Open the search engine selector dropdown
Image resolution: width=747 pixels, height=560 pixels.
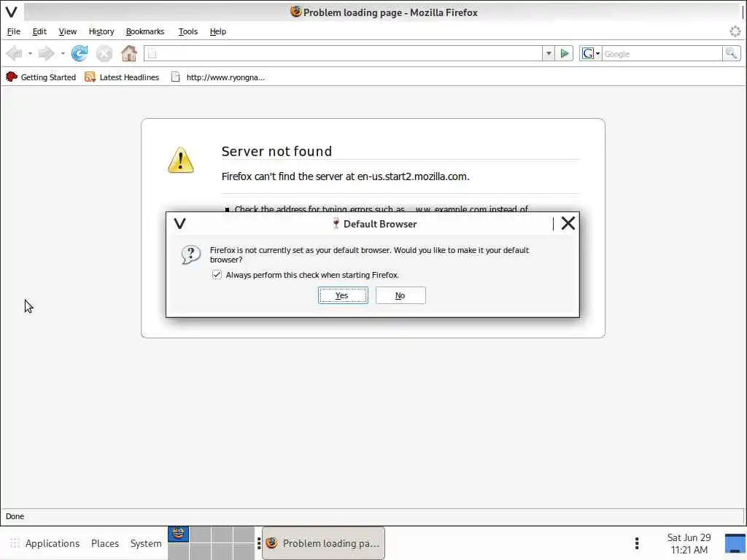[598, 53]
